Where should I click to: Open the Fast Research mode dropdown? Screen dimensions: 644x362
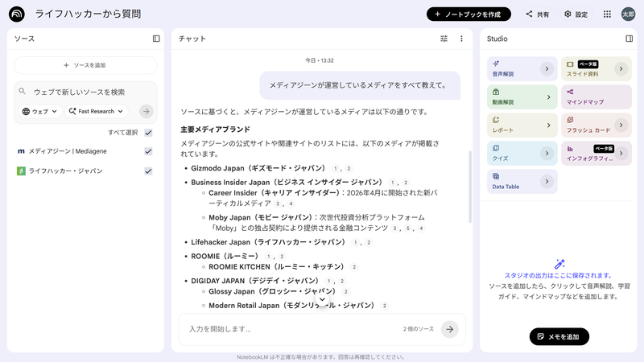[x=96, y=111]
